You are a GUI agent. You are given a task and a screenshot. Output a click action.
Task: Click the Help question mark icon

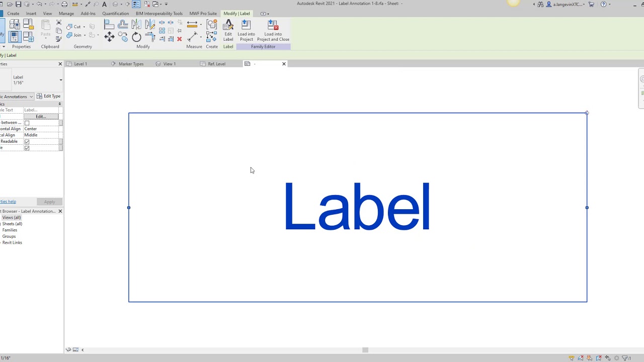pyautogui.click(x=603, y=5)
